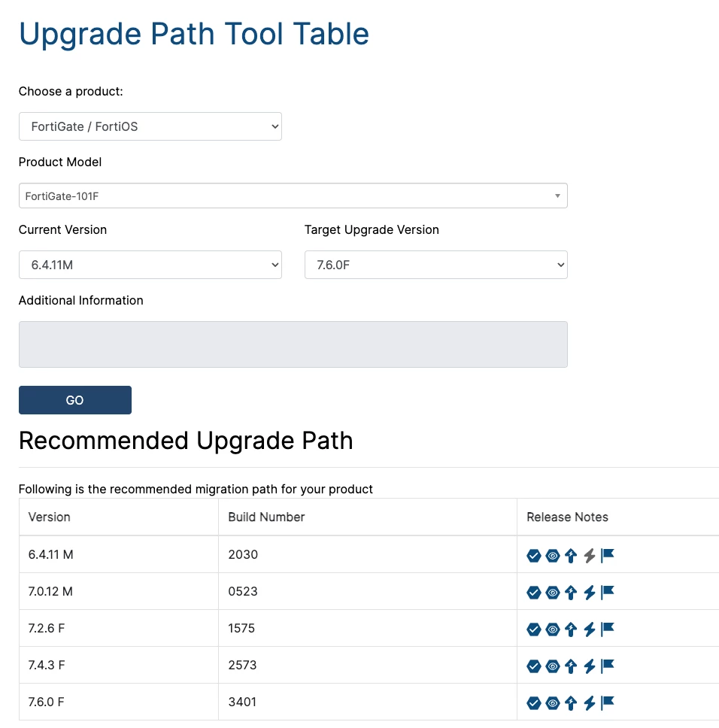
Task: Click the hexagon eye icon for 6.4.11 M
Action: click(x=552, y=555)
